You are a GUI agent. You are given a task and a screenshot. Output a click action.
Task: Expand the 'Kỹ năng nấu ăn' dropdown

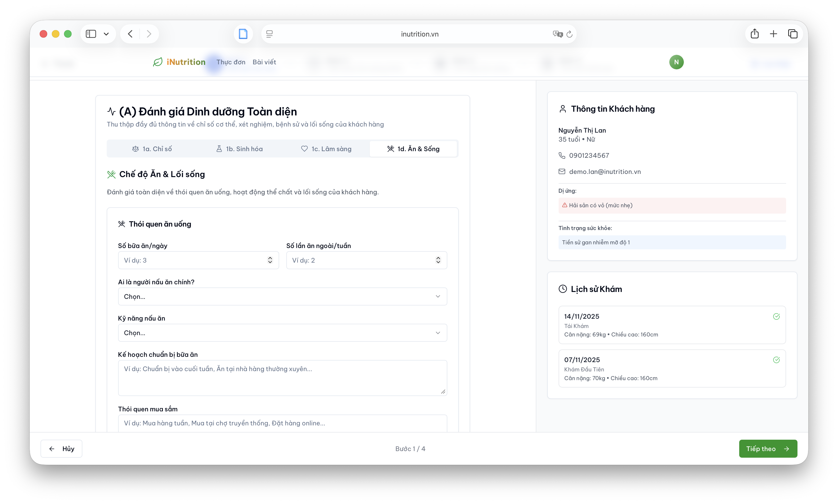pos(282,333)
